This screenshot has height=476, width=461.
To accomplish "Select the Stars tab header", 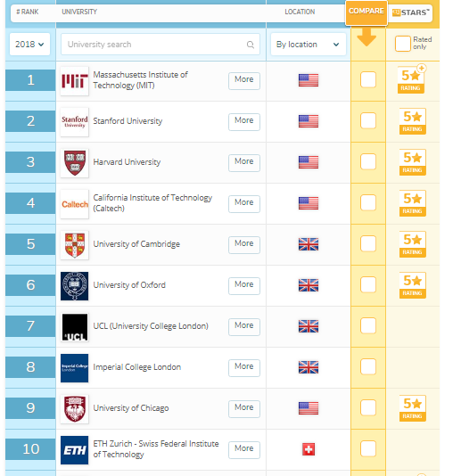I will [x=410, y=13].
